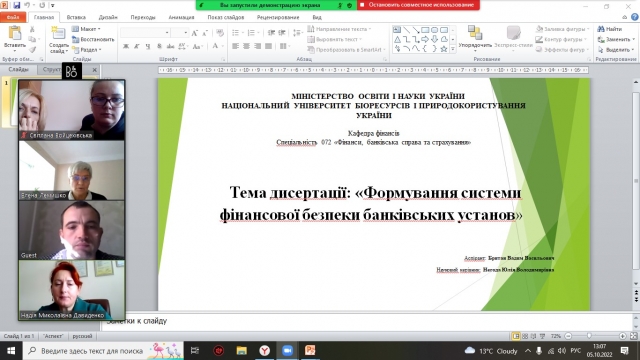Screen dimensions: 640x360
Task: Fit slide to current window
Action: 633,336
